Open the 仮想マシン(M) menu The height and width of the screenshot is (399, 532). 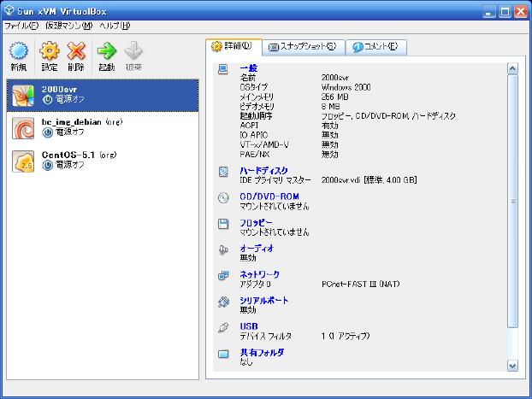pos(69,26)
